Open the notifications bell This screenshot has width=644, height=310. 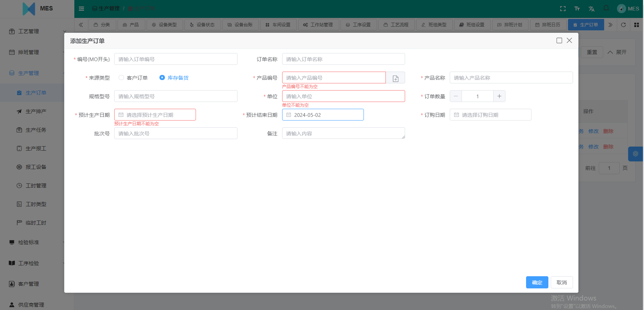(605, 8)
